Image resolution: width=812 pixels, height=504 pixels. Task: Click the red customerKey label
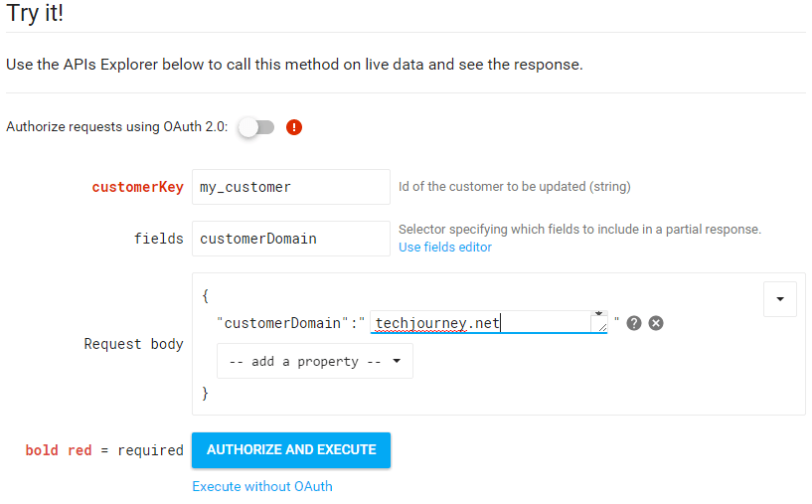pyautogui.click(x=137, y=186)
